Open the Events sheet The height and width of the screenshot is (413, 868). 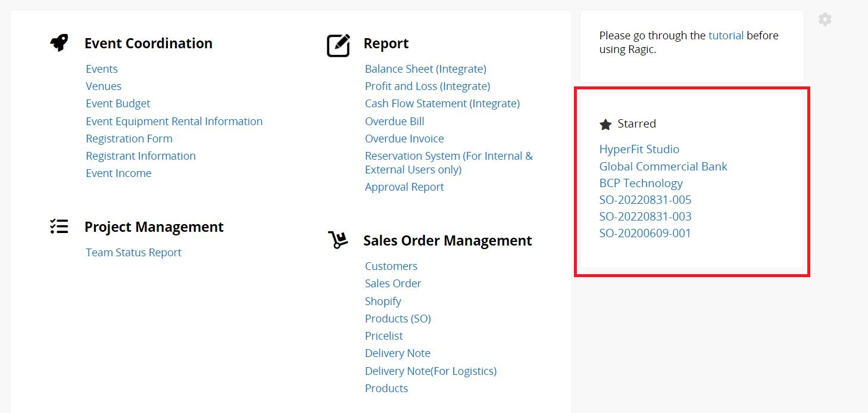tap(102, 69)
